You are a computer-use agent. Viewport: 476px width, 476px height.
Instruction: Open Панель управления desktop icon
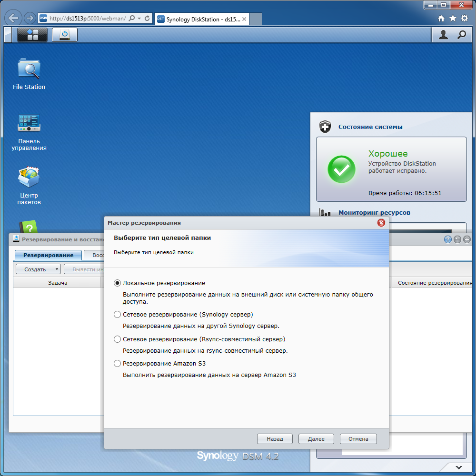pos(29,132)
